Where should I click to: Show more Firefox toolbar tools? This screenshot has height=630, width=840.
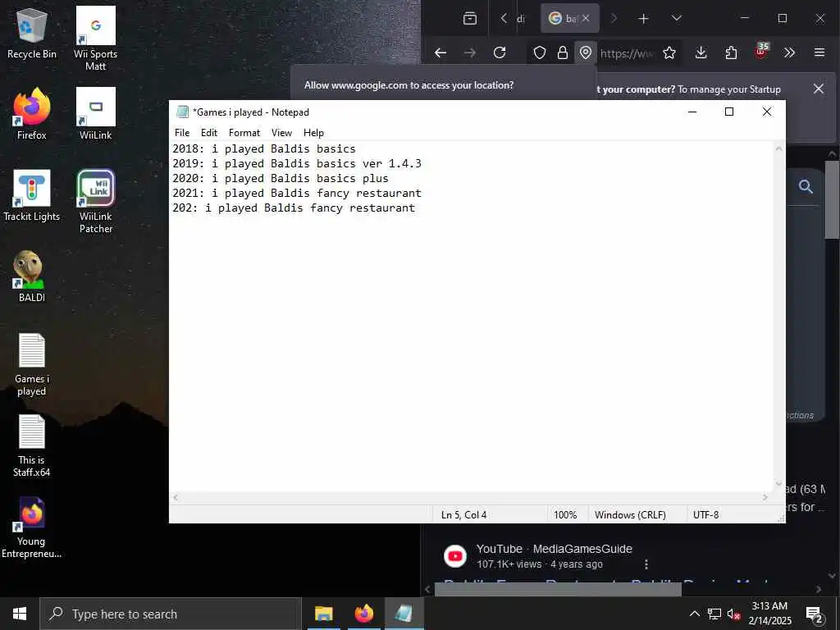(x=789, y=52)
